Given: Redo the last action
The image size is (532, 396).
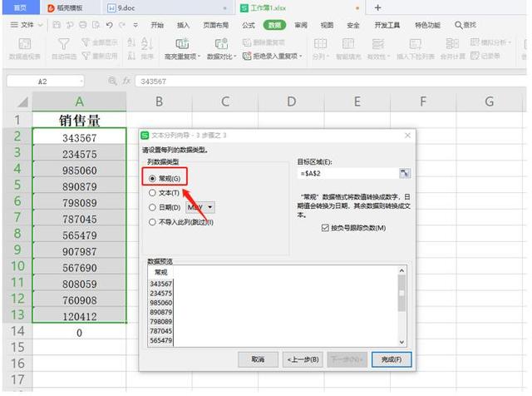Looking at the screenshot, I should [122, 25].
